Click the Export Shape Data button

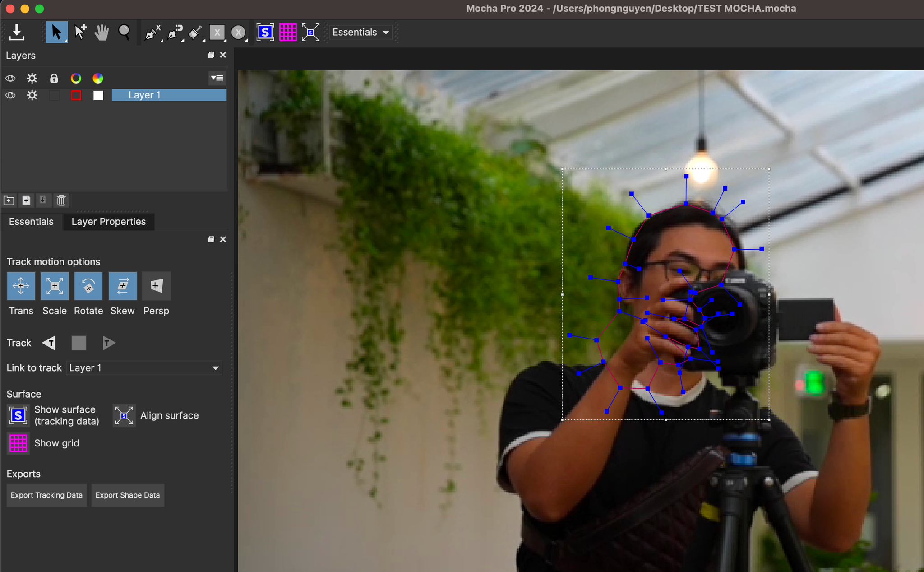(128, 495)
